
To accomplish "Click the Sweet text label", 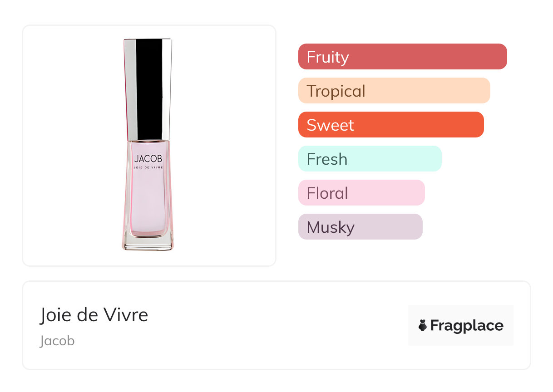I will 331,125.
